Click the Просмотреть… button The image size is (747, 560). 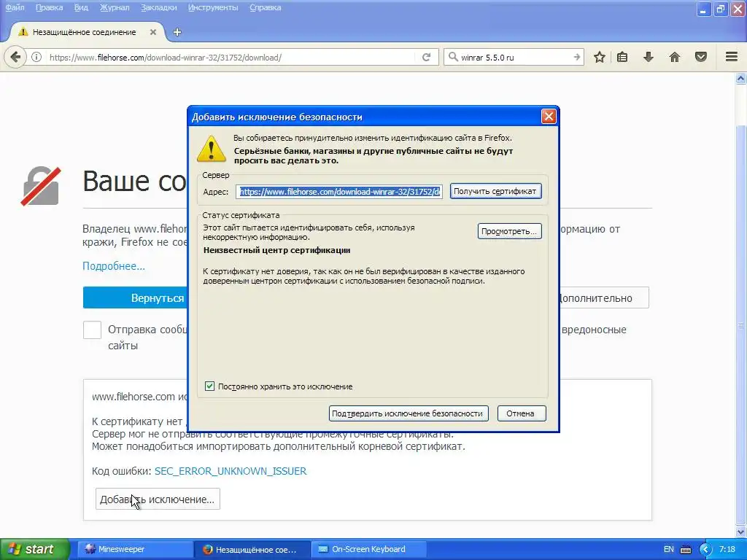[x=509, y=231]
